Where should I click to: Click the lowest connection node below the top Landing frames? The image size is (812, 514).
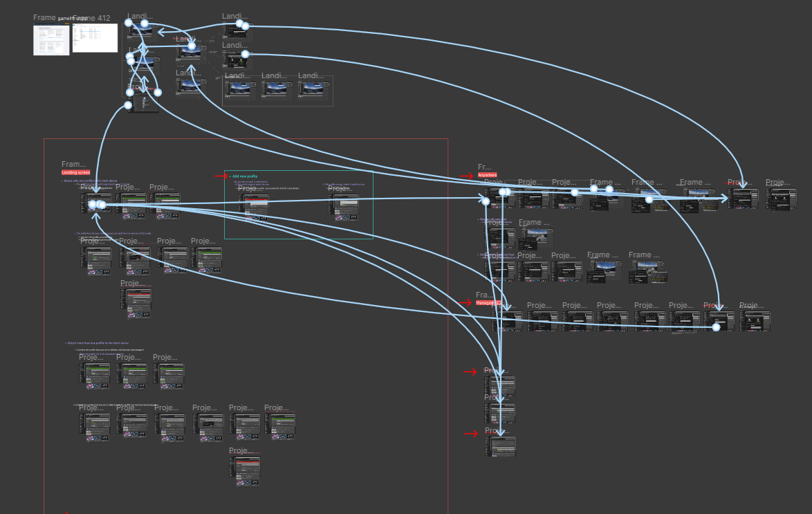click(x=128, y=106)
